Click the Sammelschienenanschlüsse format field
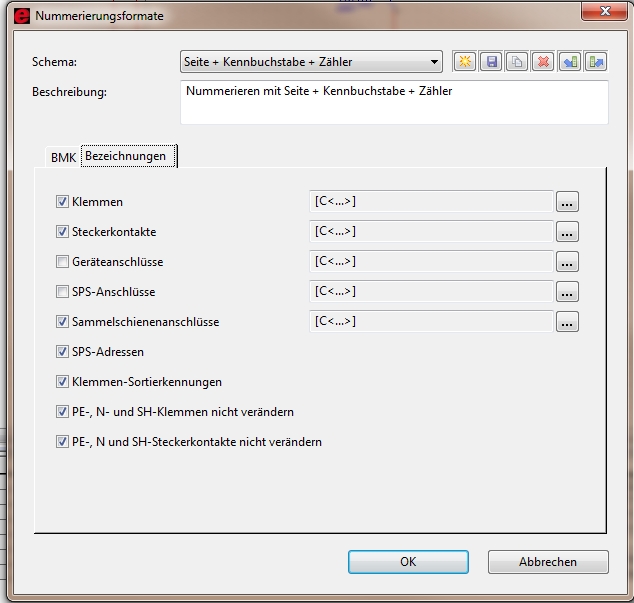 [x=431, y=322]
